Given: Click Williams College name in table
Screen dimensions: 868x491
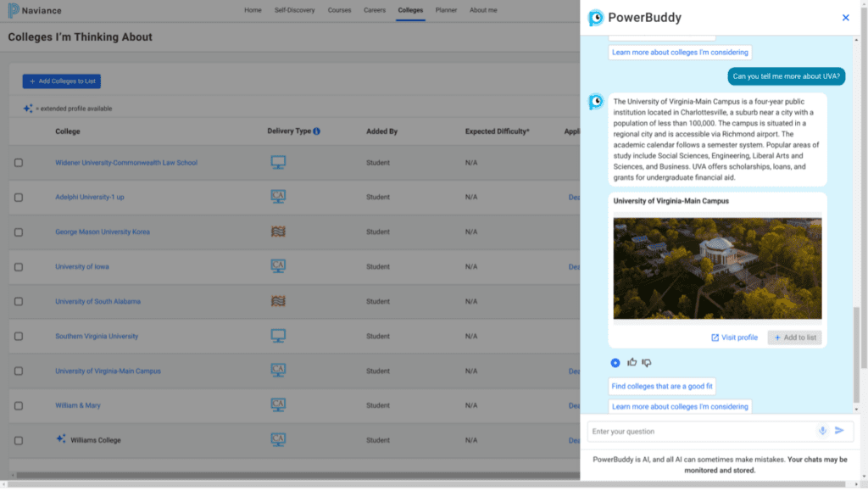Looking at the screenshot, I should [95, 441].
